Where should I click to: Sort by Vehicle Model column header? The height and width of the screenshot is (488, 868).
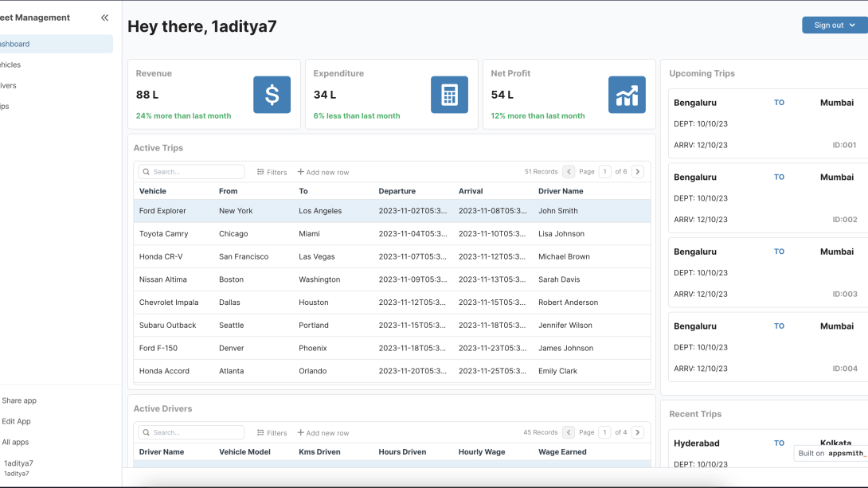pyautogui.click(x=244, y=451)
